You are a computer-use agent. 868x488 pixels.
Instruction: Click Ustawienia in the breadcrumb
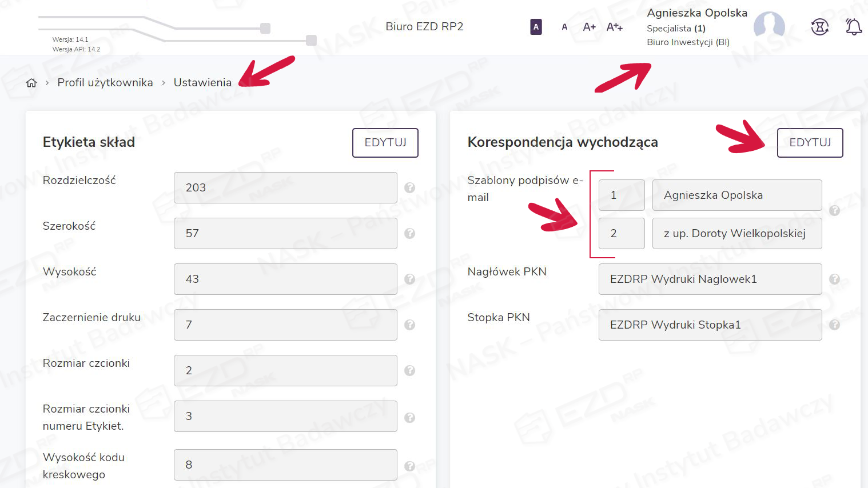pyautogui.click(x=202, y=83)
